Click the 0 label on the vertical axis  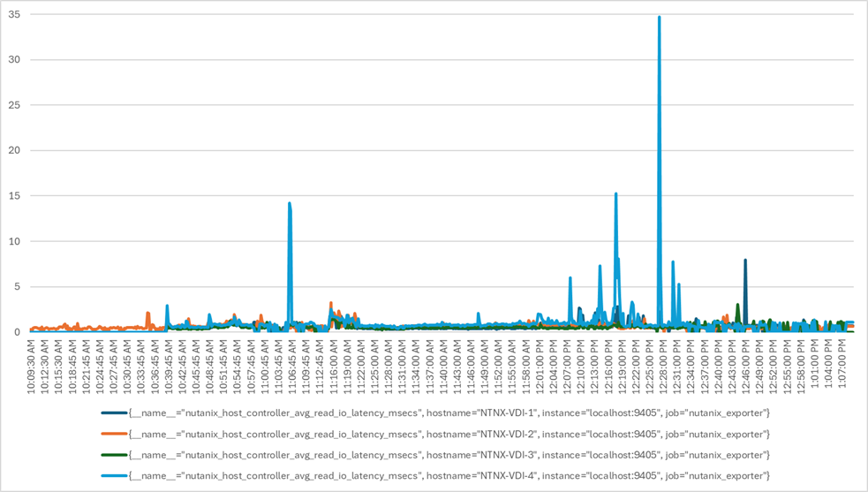pos(18,332)
